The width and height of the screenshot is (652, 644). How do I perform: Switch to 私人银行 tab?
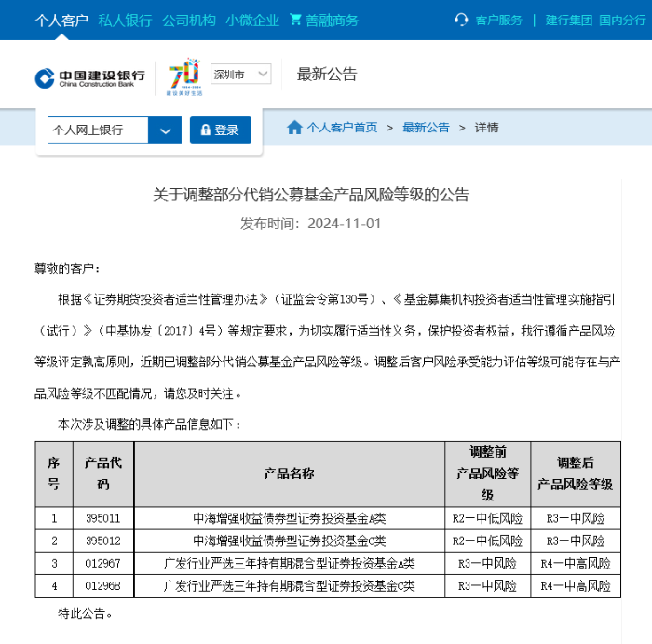tap(125, 20)
